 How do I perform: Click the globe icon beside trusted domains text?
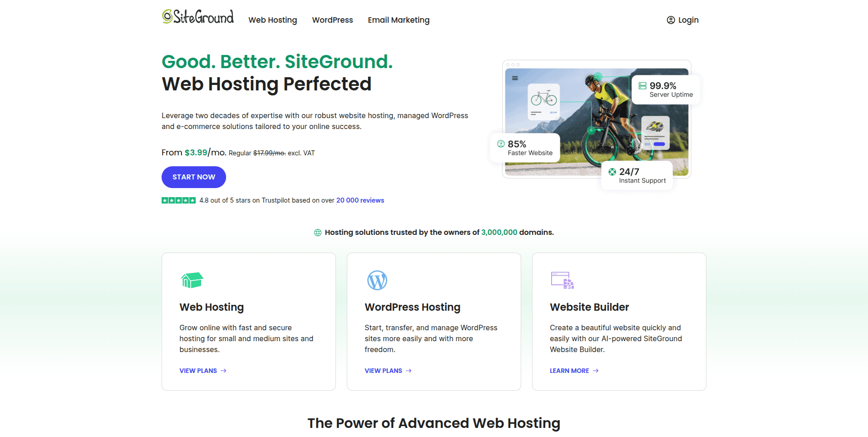tap(318, 233)
